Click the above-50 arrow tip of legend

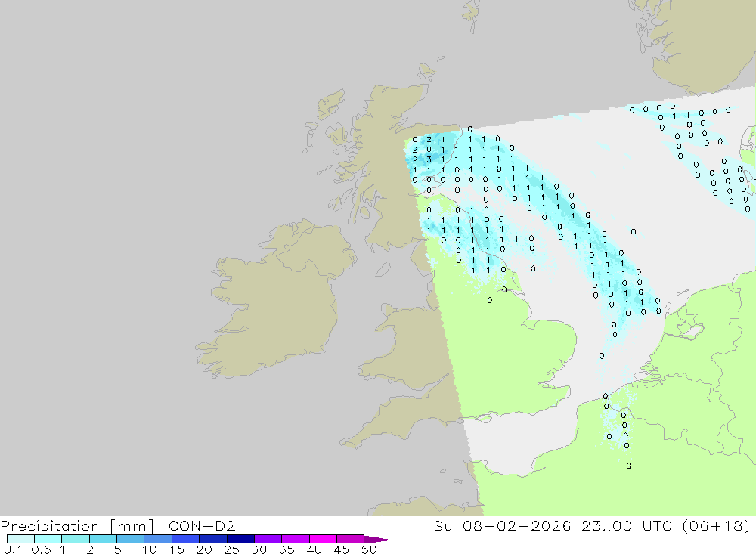tap(377, 539)
